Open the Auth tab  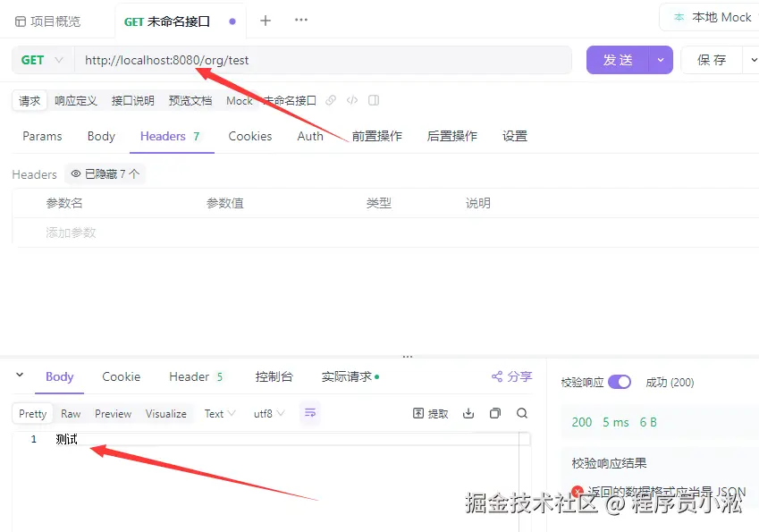pos(310,136)
